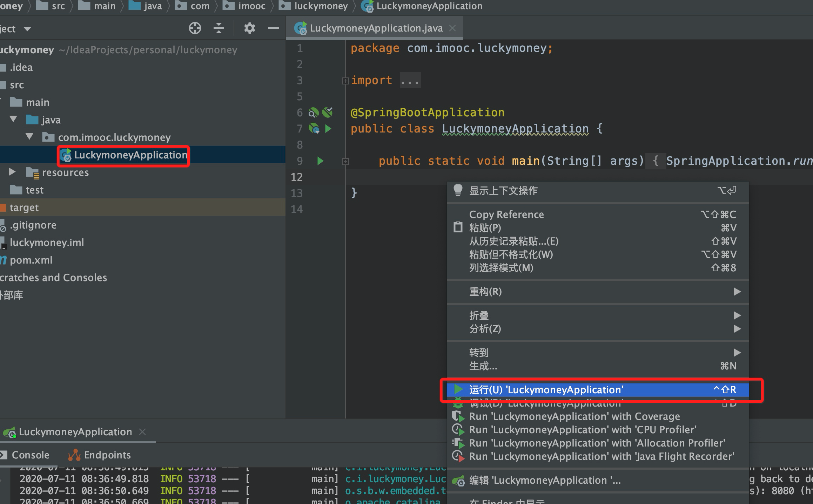This screenshot has width=813, height=504.
Task: Expand the folded import block
Action: tap(345, 81)
